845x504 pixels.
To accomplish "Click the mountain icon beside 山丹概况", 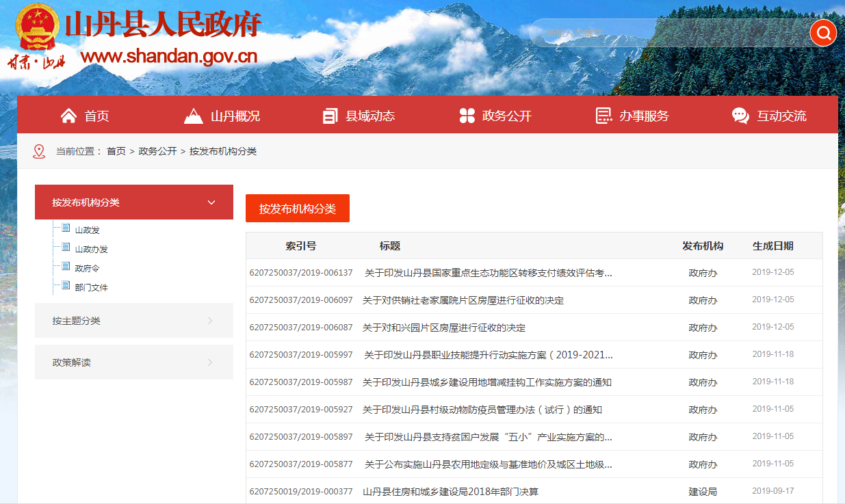I will [194, 116].
